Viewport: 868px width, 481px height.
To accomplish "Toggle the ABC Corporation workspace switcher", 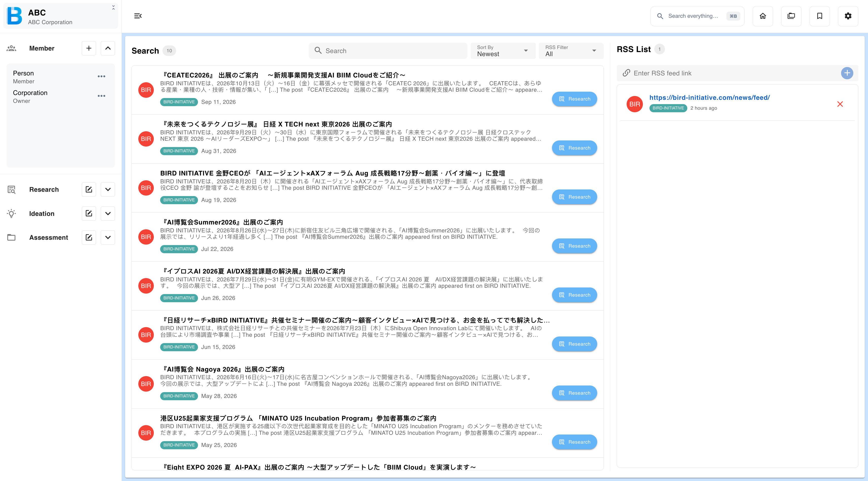I will click(x=61, y=16).
